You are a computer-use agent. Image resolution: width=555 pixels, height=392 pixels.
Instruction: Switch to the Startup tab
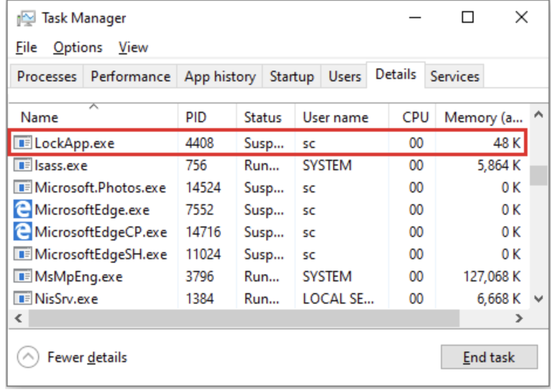[292, 77]
